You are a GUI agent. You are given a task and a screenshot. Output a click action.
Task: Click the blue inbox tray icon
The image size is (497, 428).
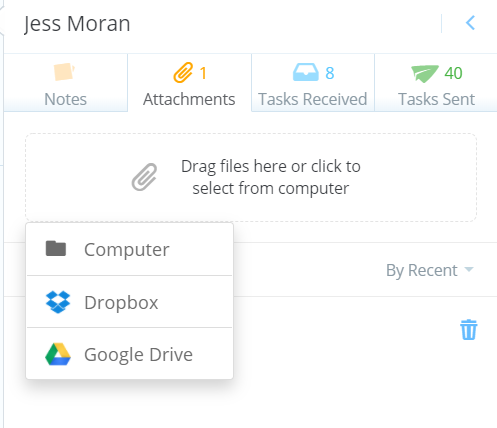tap(306, 72)
